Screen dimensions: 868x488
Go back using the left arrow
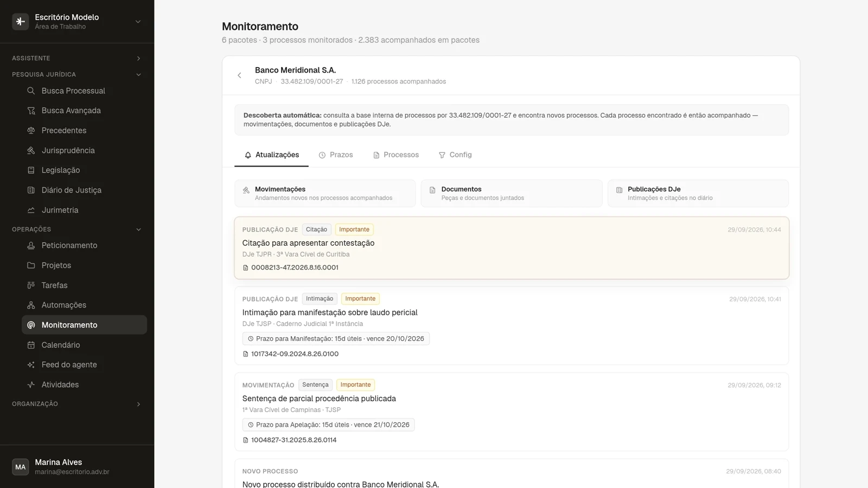tap(239, 75)
